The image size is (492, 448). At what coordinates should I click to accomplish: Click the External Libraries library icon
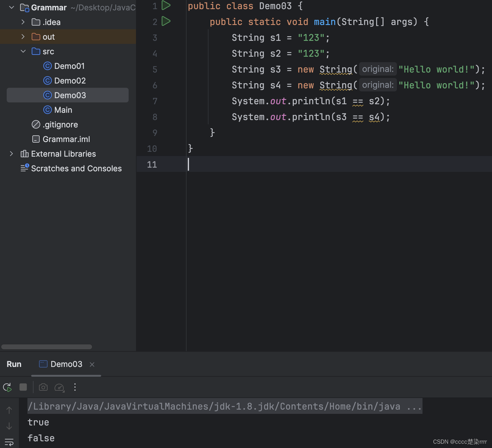[x=24, y=154]
